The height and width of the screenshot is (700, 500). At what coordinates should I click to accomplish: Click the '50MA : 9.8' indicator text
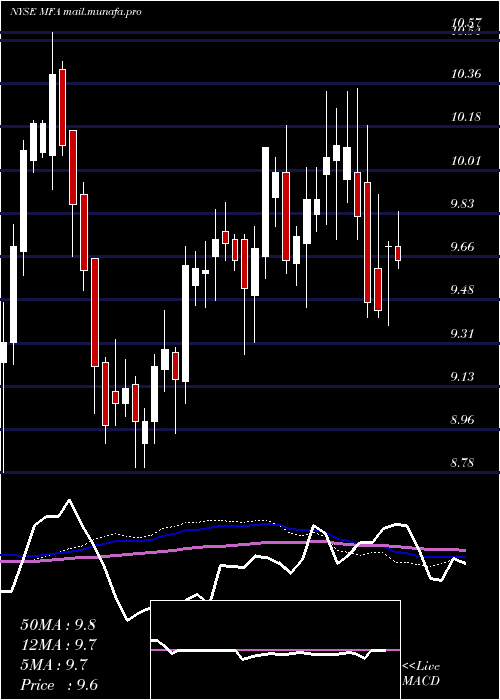click(58, 625)
